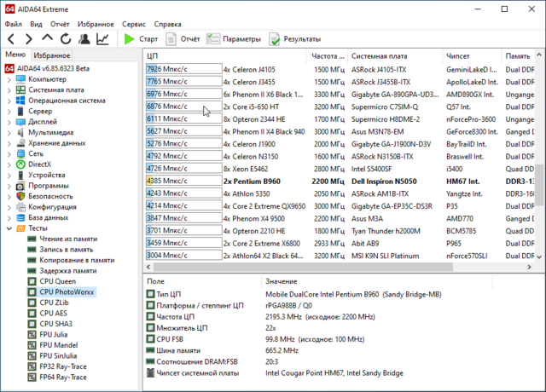Switch to the Избранное tab
546x392 pixels.
click(x=52, y=55)
